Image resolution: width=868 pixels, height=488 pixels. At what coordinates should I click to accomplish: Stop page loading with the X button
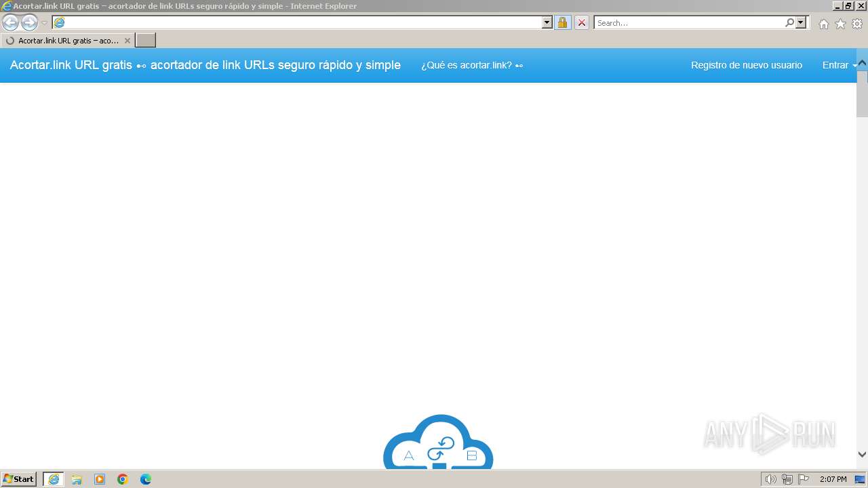(x=582, y=23)
